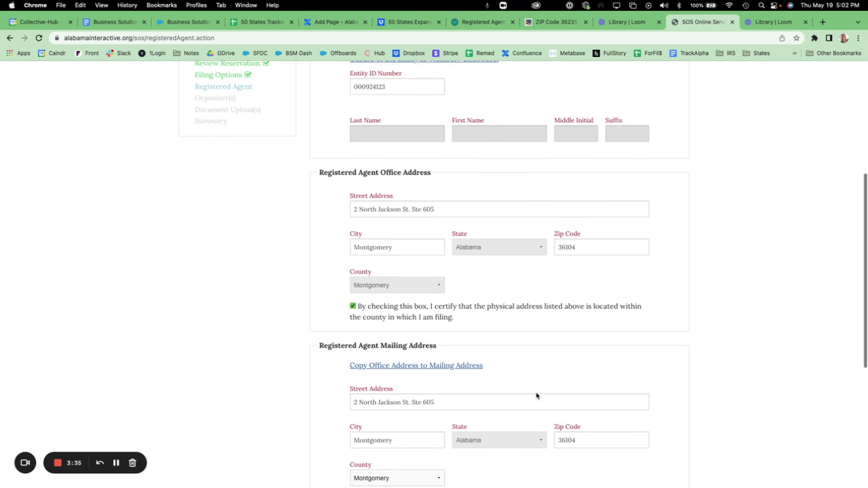Uncheck the physical address certification checkbox
This screenshot has width=868, height=488.
coord(353,306)
